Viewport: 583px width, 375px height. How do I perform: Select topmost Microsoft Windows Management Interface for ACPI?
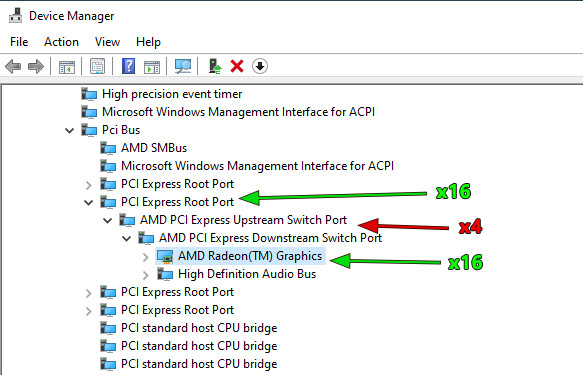pyautogui.click(x=239, y=112)
